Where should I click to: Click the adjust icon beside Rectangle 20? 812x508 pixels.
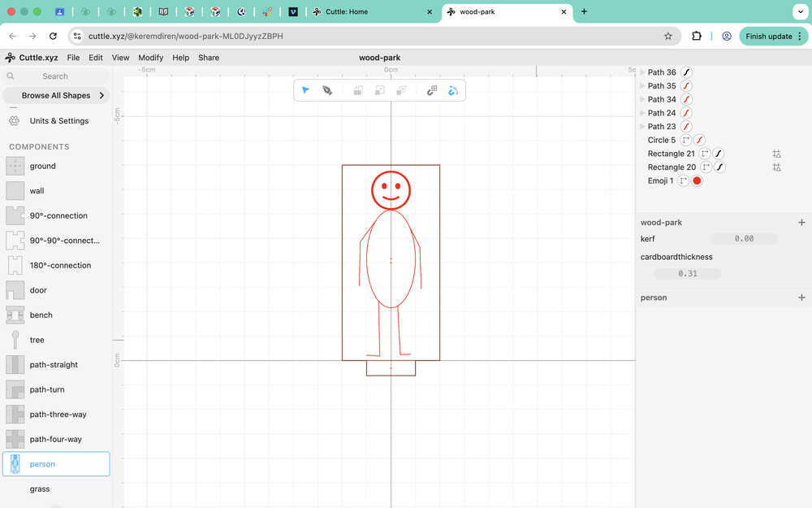tap(777, 167)
